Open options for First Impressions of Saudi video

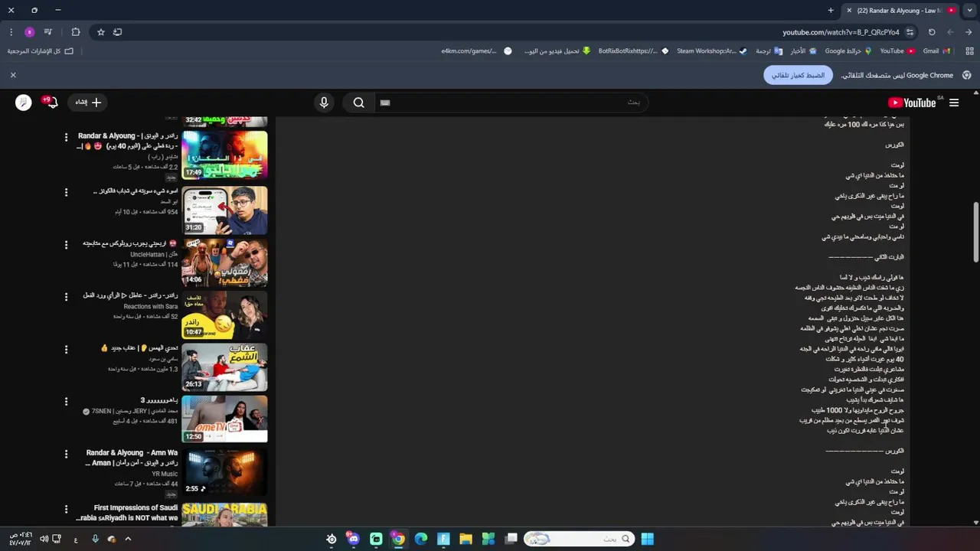pyautogui.click(x=66, y=509)
